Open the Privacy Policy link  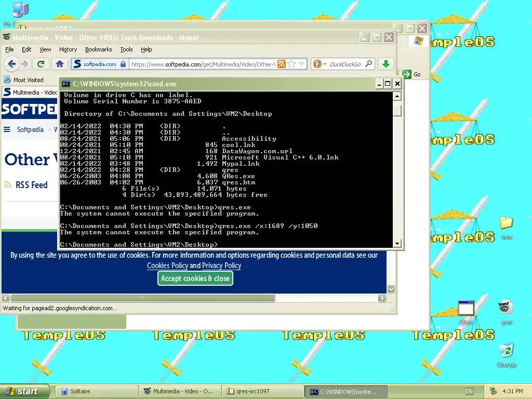tap(221, 265)
